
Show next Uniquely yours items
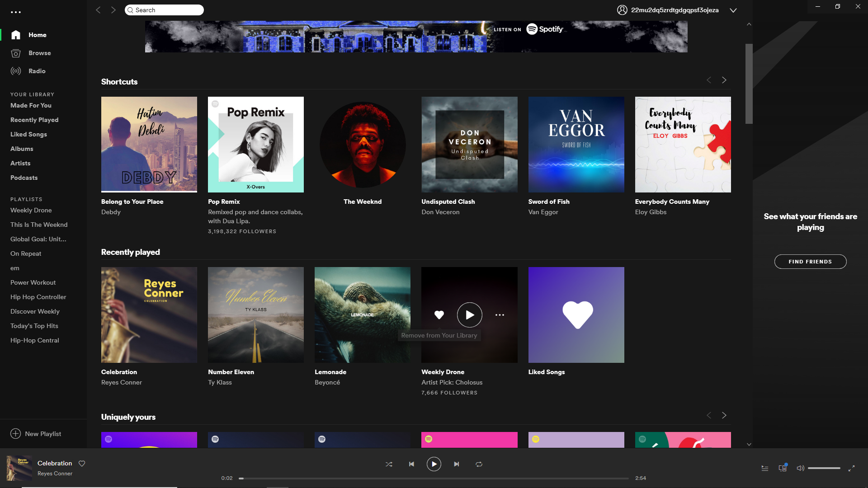click(x=724, y=415)
